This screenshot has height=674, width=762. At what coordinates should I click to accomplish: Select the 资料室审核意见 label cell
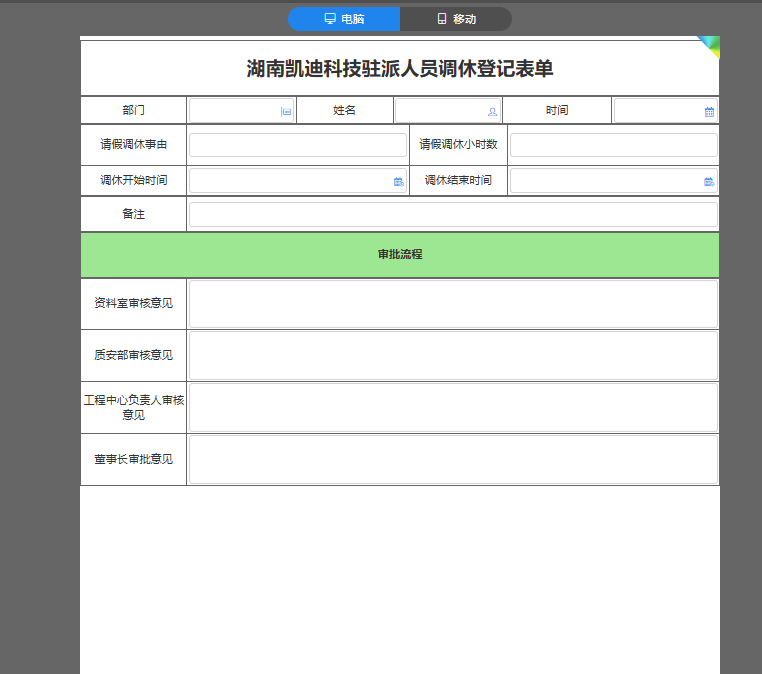[133, 304]
